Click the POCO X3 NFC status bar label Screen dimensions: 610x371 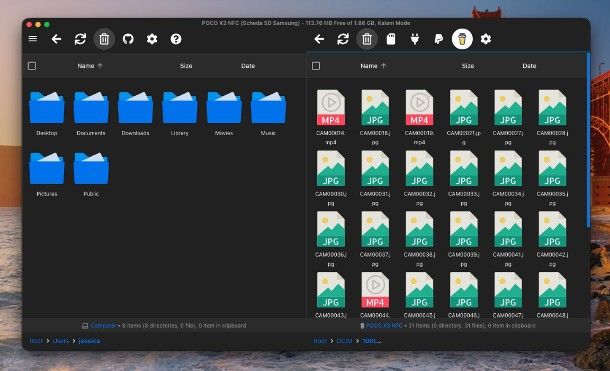[384, 326]
